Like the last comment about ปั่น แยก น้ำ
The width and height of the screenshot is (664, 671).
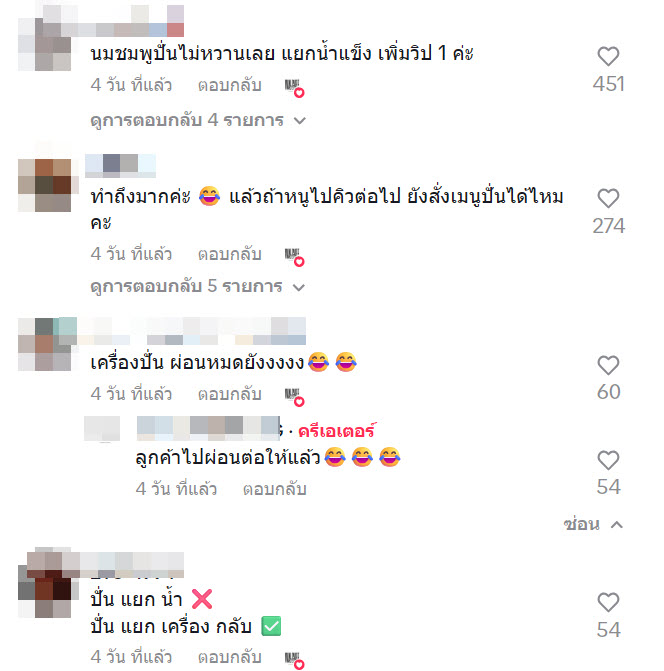tap(608, 603)
